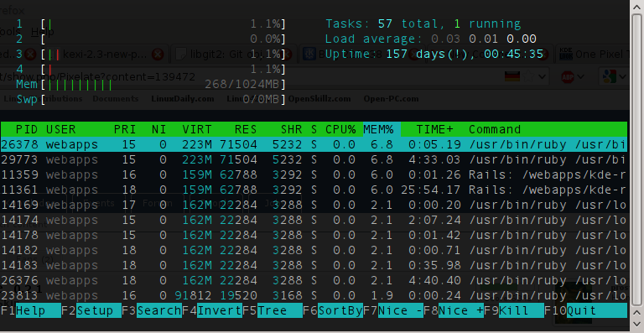644x333 pixels.
Task: Open the Open-PC.com bookmark in Firefox
Action: click(x=391, y=99)
